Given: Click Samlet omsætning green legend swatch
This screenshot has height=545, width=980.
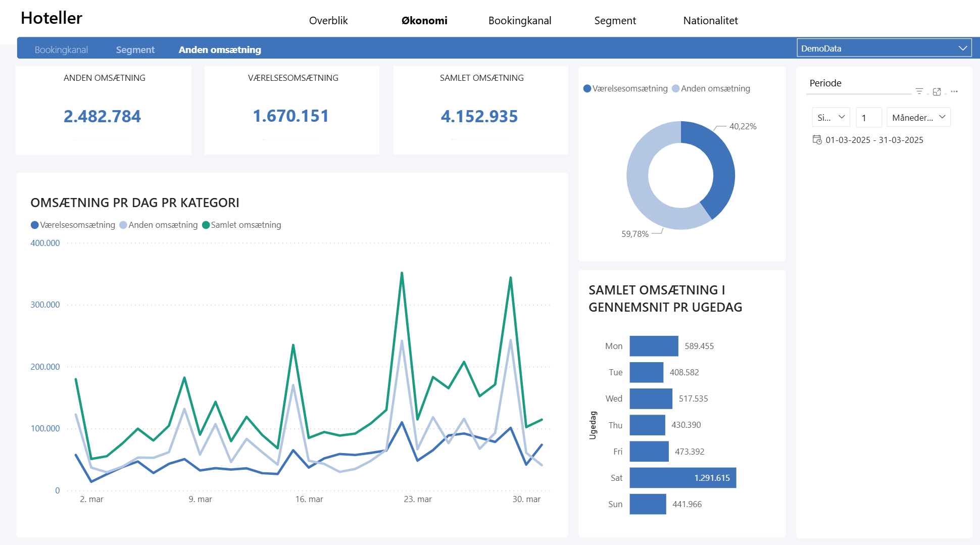Looking at the screenshot, I should point(206,225).
